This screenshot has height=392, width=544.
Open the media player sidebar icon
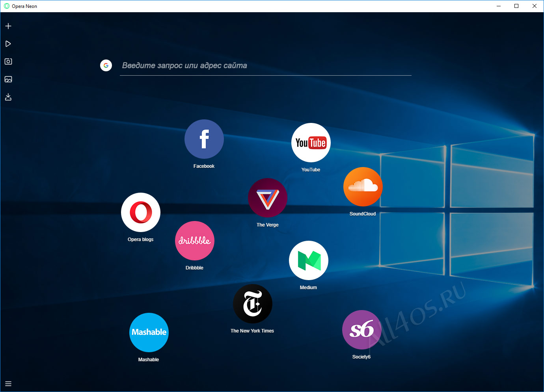pyautogui.click(x=8, y=44)
